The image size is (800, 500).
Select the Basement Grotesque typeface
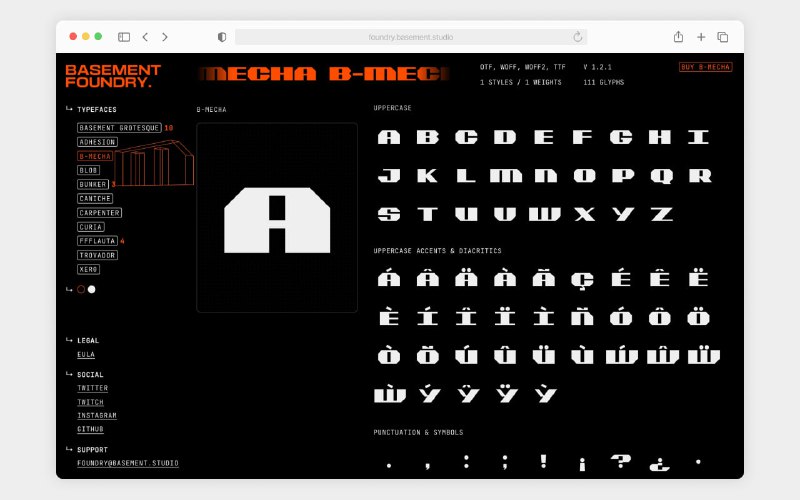tap(119, 128)
